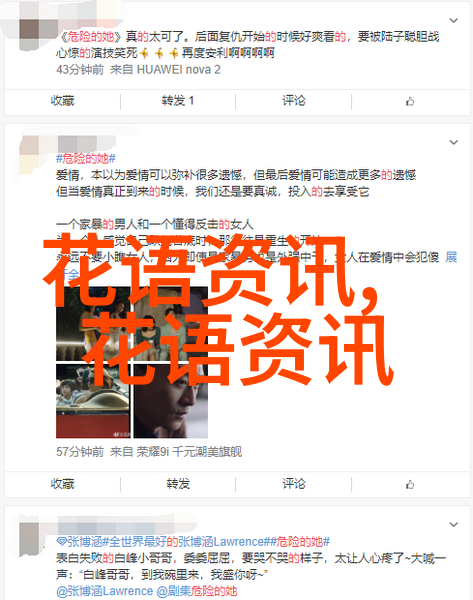
Task: Open the bottom-right man's face thumbnail
Action: pos(171,401)
